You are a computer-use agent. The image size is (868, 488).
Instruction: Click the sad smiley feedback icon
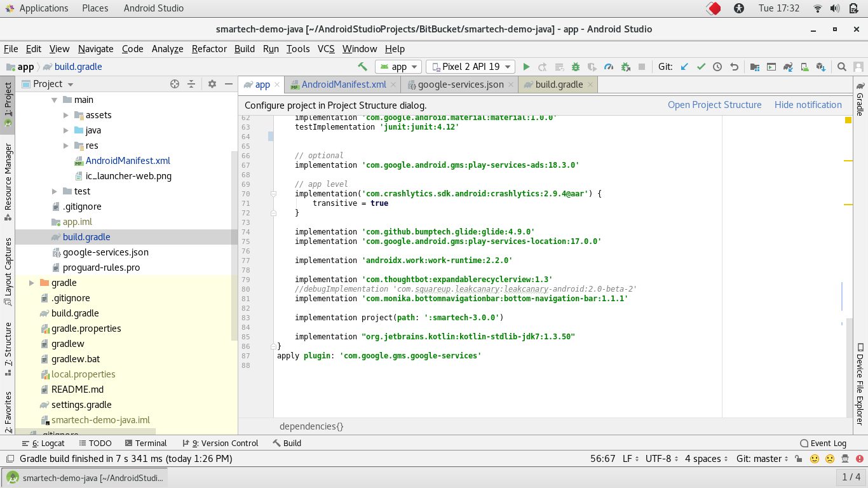click(830, 459)
